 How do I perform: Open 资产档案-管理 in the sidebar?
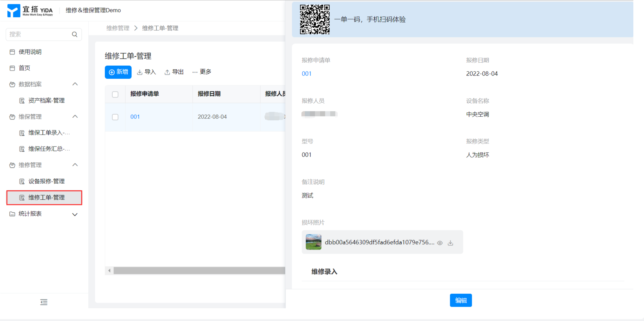click(x=46, y=101)
